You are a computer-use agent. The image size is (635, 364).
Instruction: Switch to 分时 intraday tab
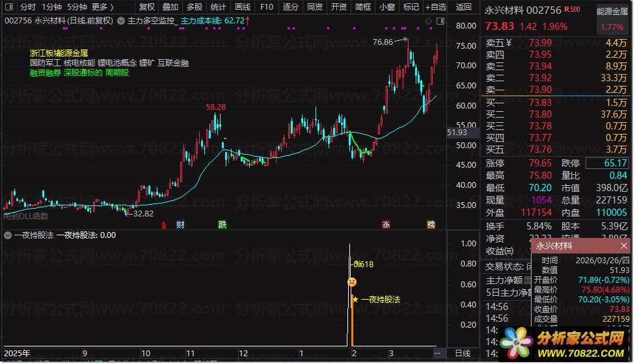pos(27,7)
